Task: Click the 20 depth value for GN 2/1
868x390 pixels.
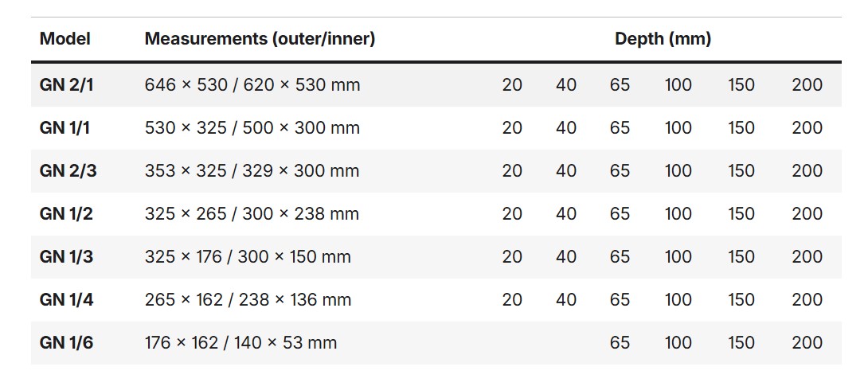Action: pyautogui.click(x=512, y=84)
